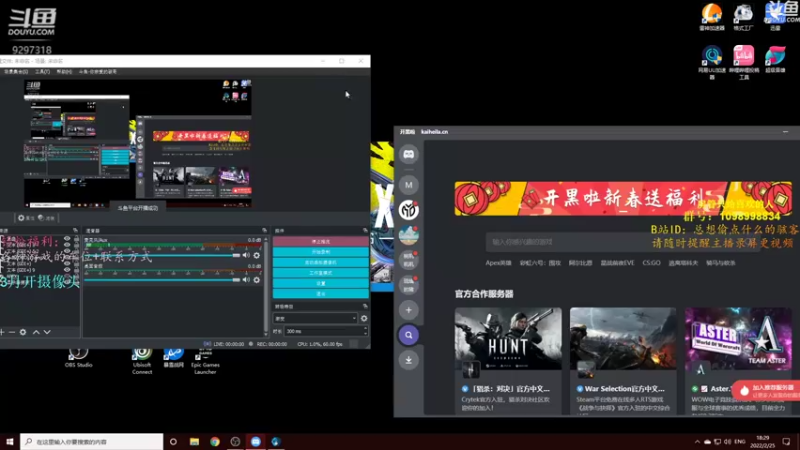Click the audio mixer vertical scrollbar
Image resolution: width=800 pixels, height=450 pixels.
(265, 285)
